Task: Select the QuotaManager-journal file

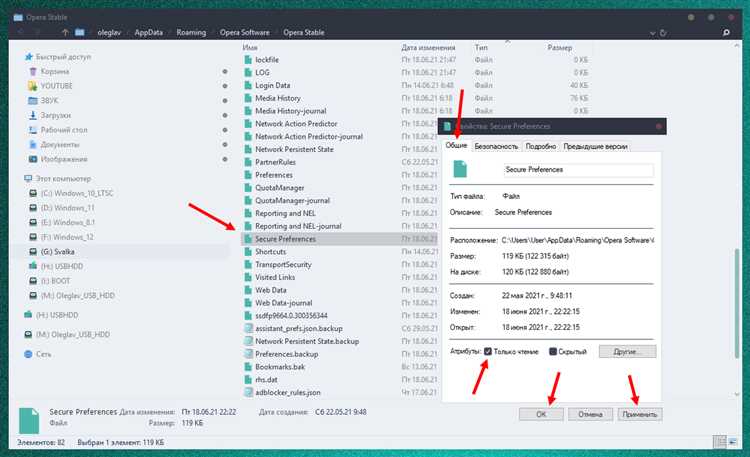Action: pos(293,201)
